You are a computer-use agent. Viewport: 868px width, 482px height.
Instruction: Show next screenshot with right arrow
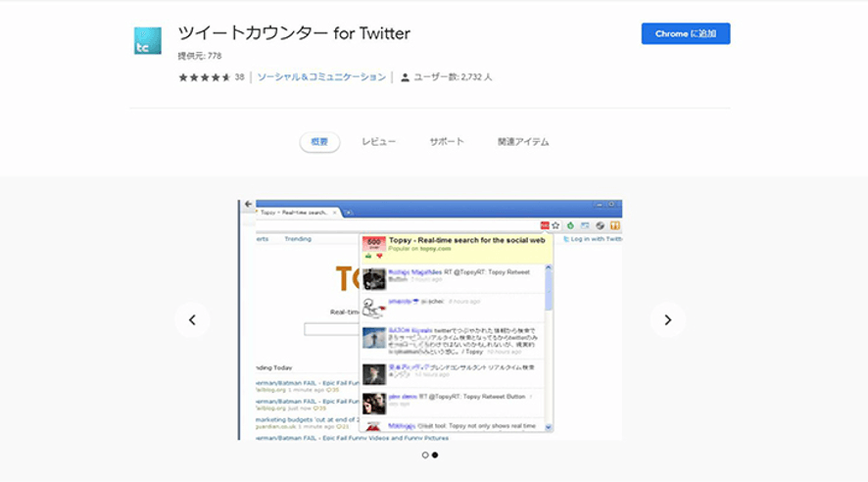point(667,319)
